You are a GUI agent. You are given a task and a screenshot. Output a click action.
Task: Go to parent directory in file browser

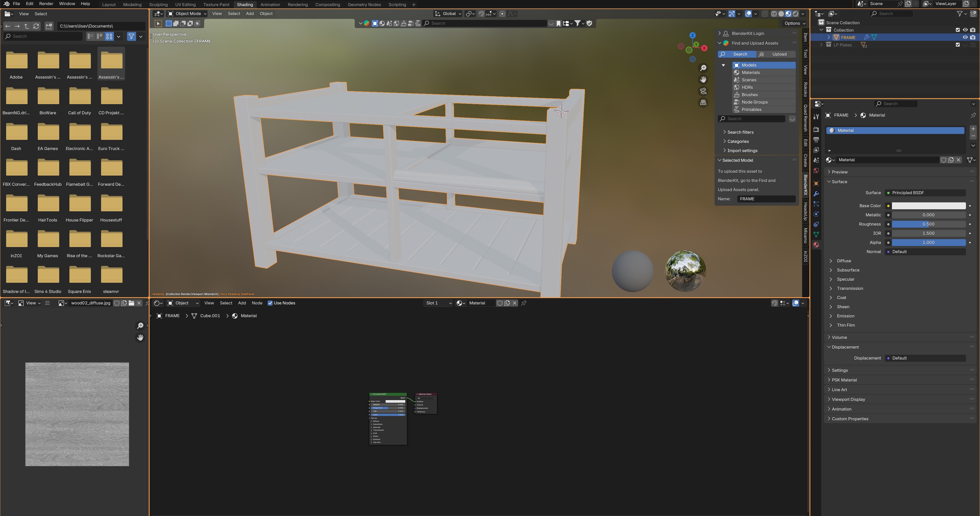point(27,26)
